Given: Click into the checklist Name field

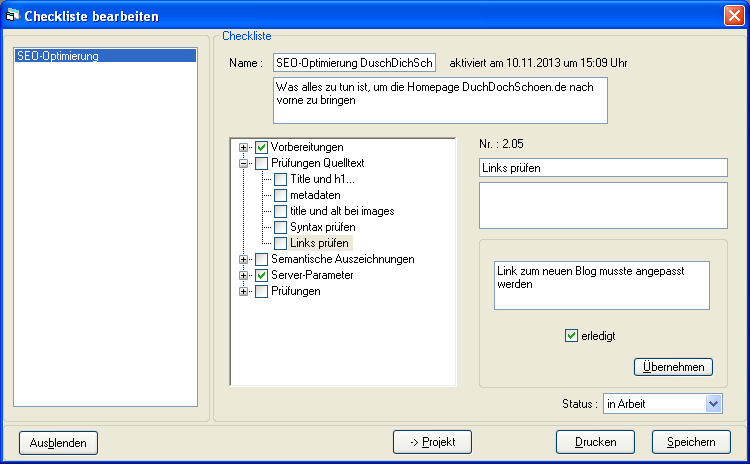Looking at the screenshot, I should [x=354, y=63].
